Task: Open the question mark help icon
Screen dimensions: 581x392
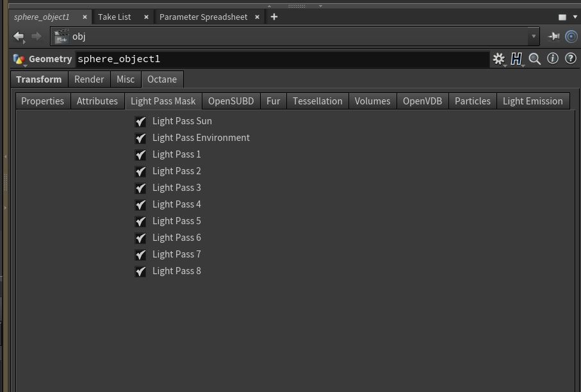Action: (570, 59)
